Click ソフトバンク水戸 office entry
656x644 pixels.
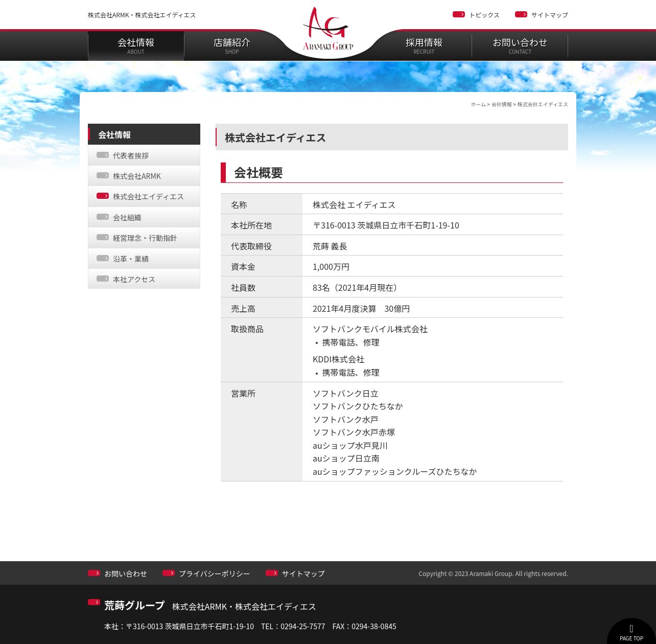pyautogui.click(x=345, y=419)
